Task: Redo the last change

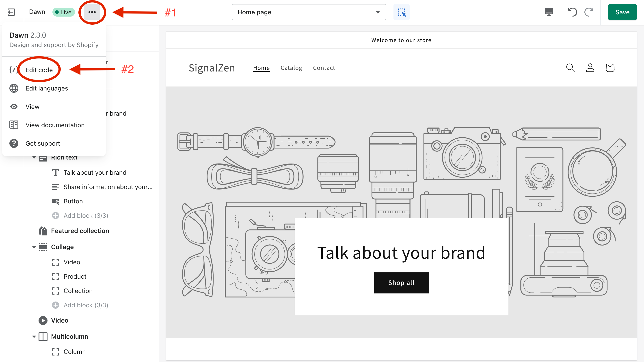Action: click(589, 12)
